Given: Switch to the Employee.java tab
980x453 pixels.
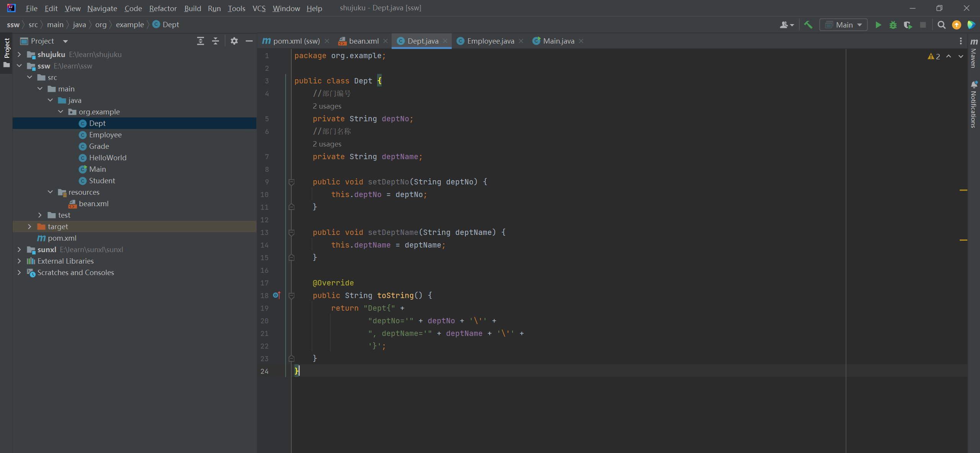Looking at the screenshot, I should pos(490,41).
